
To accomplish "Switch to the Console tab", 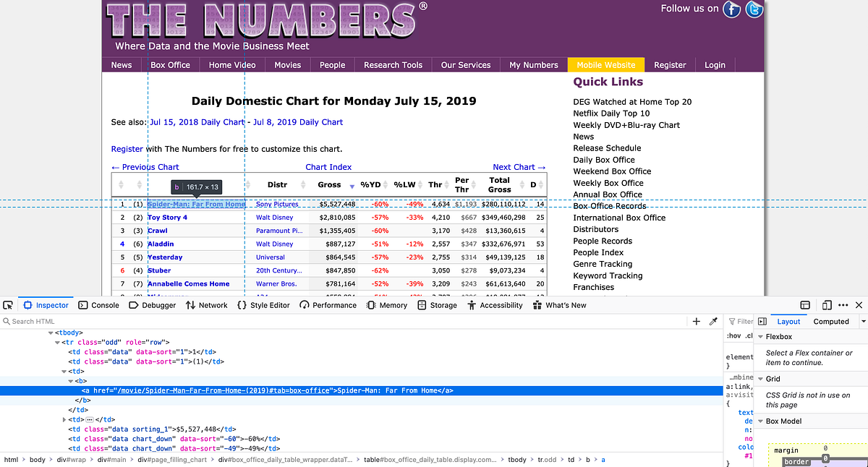I will click(99, 305).
